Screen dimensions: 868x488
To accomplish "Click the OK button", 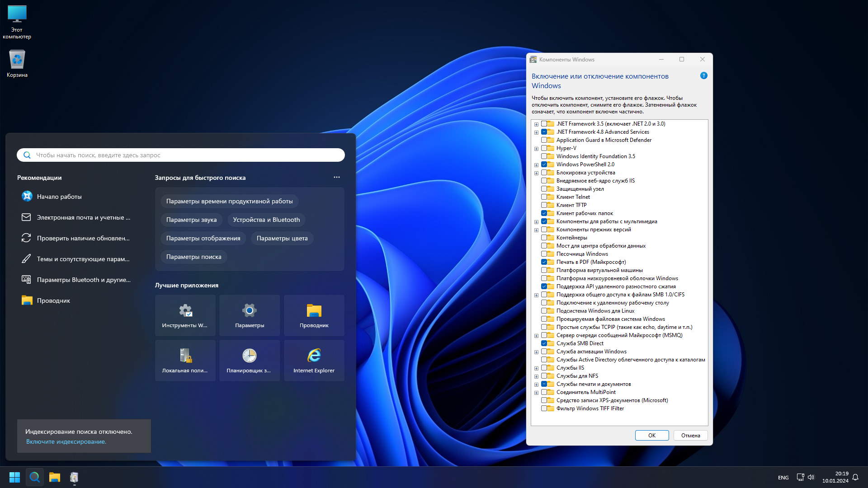I will click(x=651, y=435).
